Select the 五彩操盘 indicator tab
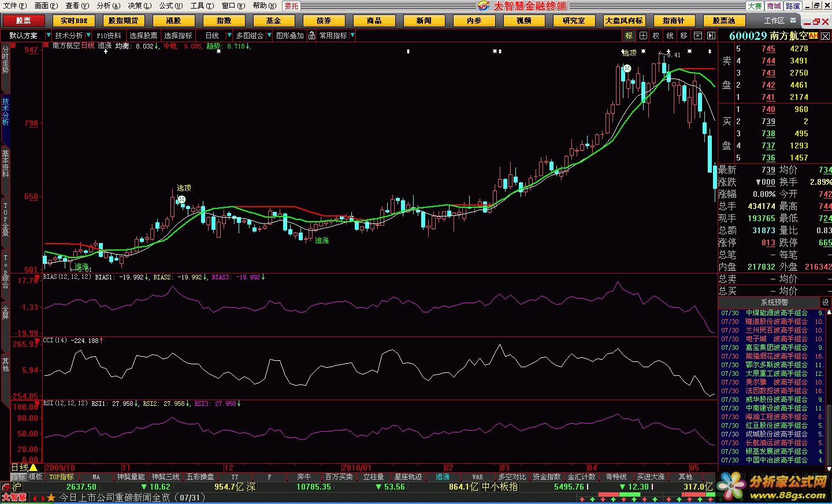 (x=200, y=477)
